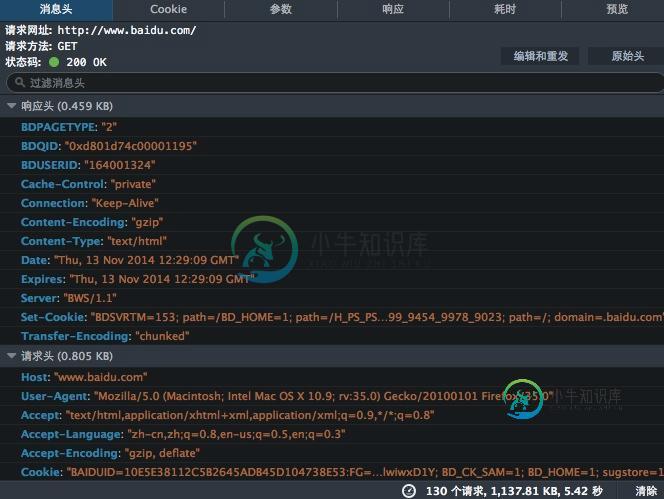The width and height of the screenshot is (664, 499).
Task: Click the green status code indicator
Action: pos(54,62)
